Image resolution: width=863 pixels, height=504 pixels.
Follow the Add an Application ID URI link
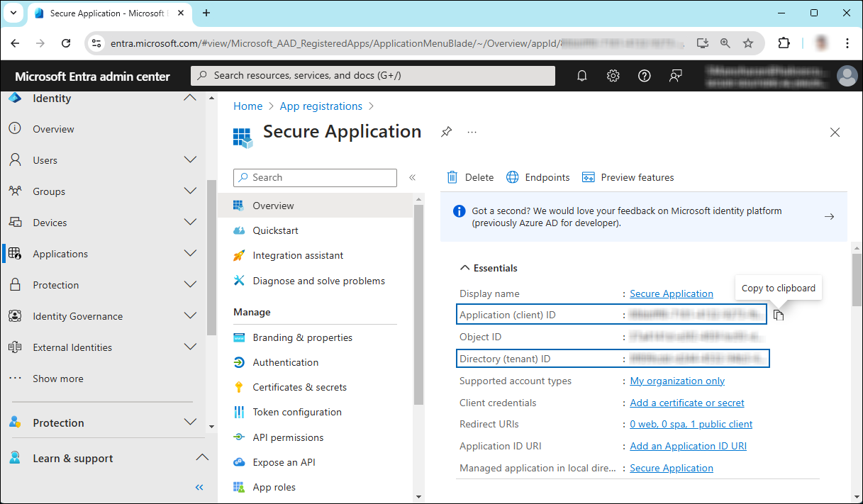[x=688, y=445]
